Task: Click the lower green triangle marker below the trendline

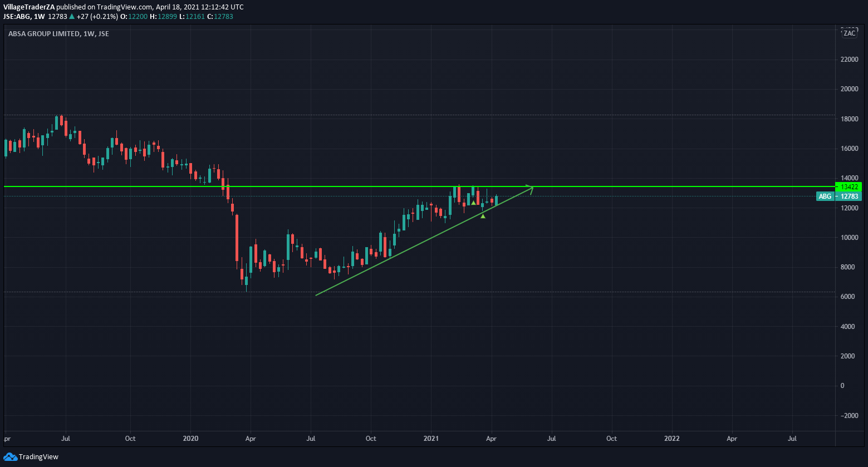Action: (483, 216)
